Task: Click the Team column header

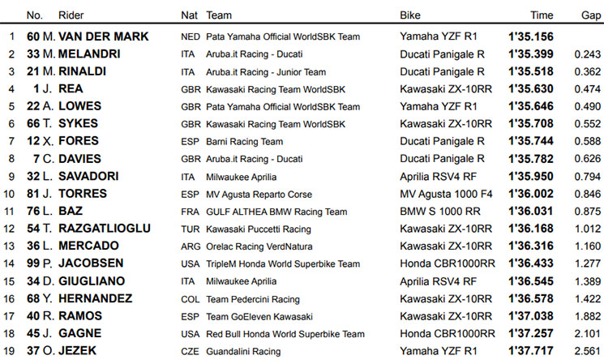Action: point(219,15)
